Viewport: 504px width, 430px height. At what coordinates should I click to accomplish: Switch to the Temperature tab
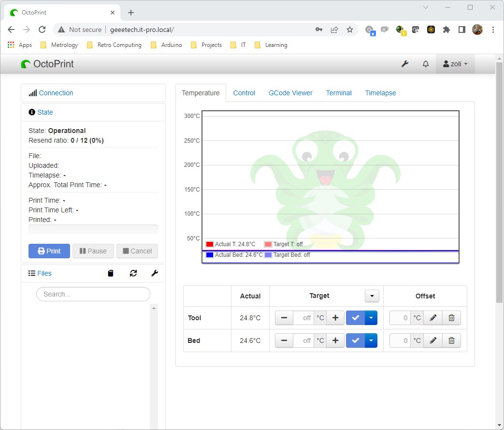pyautogui.click(x=201, y=93)
